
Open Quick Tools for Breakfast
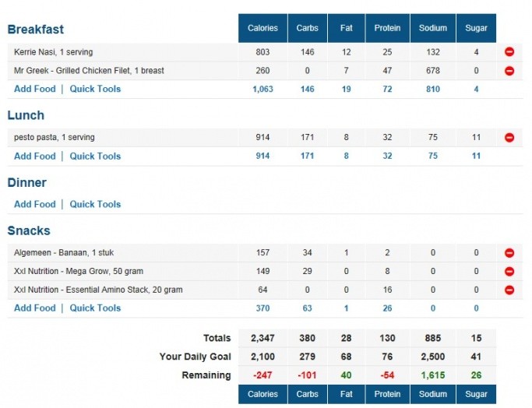[95, 89]
